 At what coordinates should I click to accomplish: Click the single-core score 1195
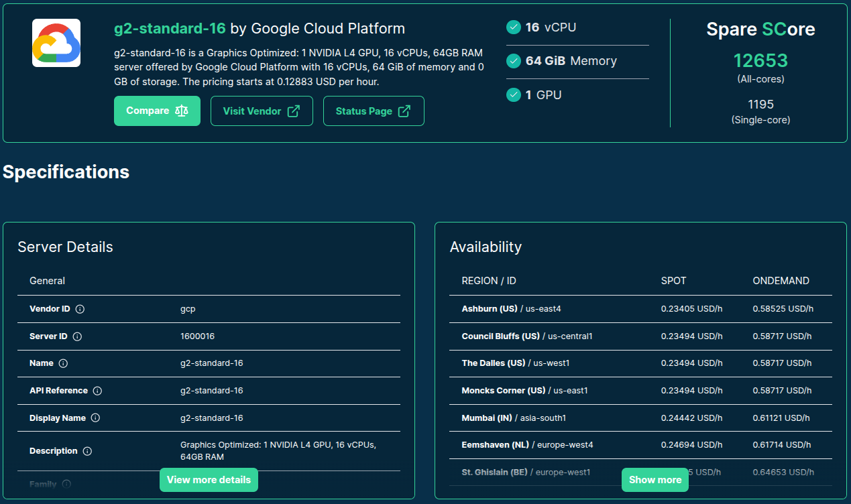click(x=760, y=105)
